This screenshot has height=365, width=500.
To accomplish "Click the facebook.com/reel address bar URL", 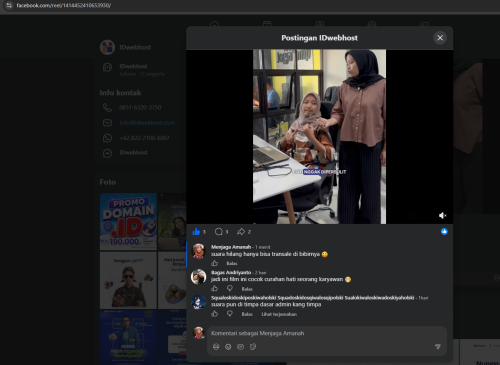I will 63,5.
